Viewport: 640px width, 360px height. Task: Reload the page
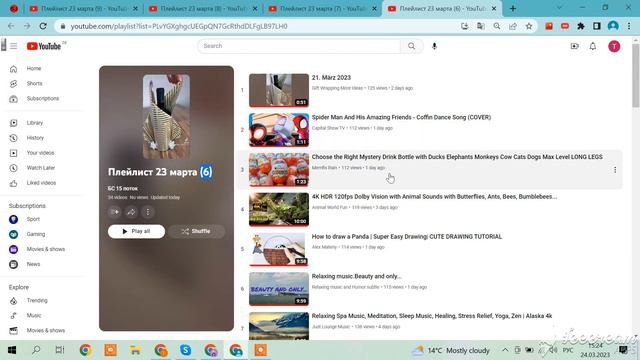(43, 26)
